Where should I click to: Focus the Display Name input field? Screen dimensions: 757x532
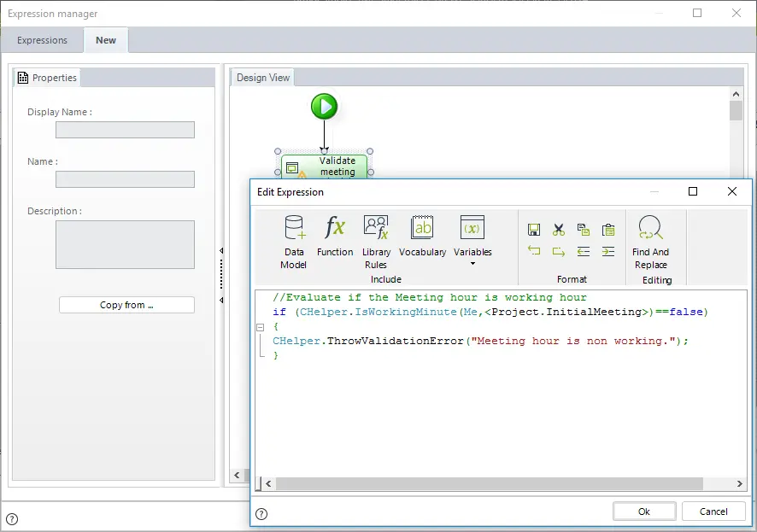[125, 130]
